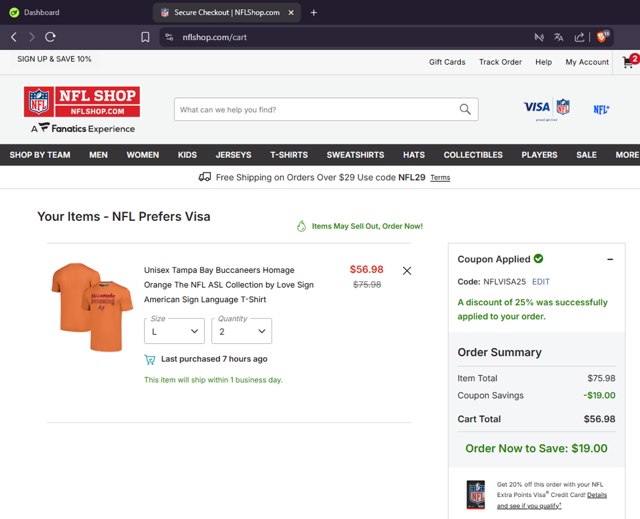Open the PLAYERS menu
Image resolution: width=640 pixels, height=519 pixels.
point(539,155)
